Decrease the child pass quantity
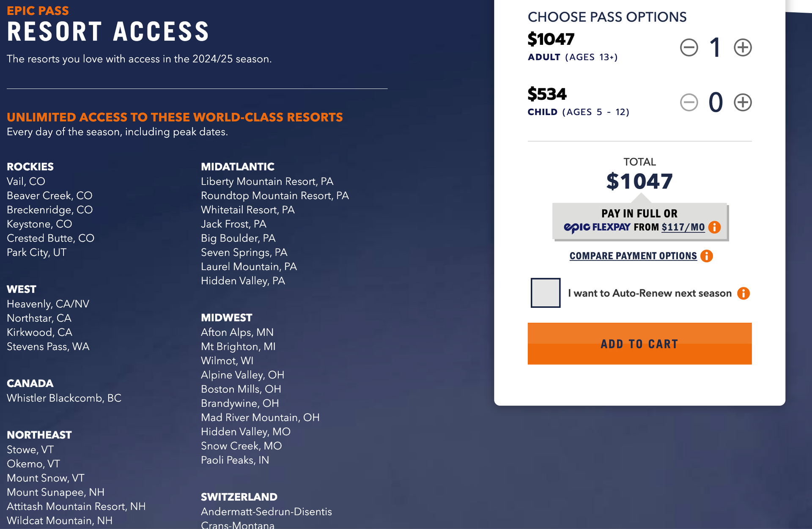Viewport: 812px width, 529px height. tap(689, 102)
